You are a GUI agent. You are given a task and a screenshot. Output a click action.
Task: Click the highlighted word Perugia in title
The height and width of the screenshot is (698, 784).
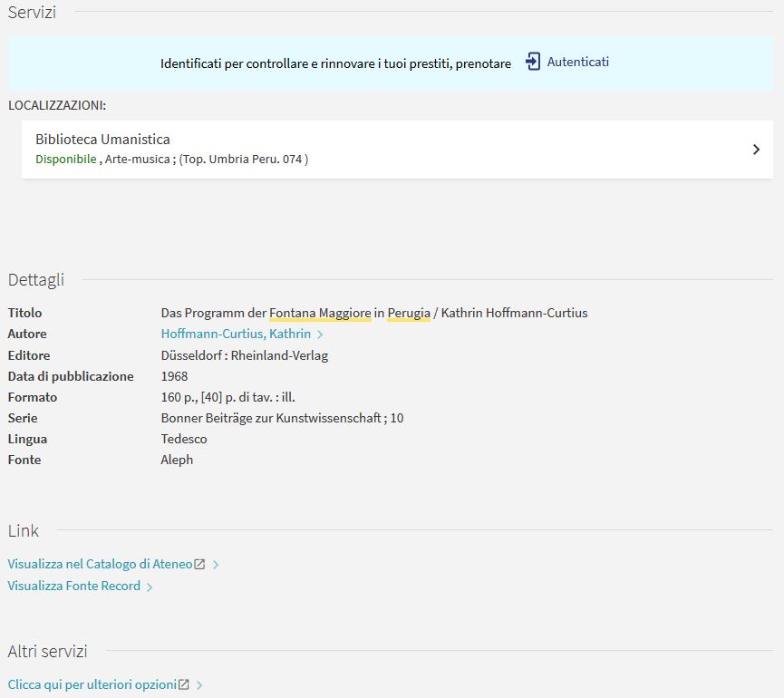tap(408, 313)
